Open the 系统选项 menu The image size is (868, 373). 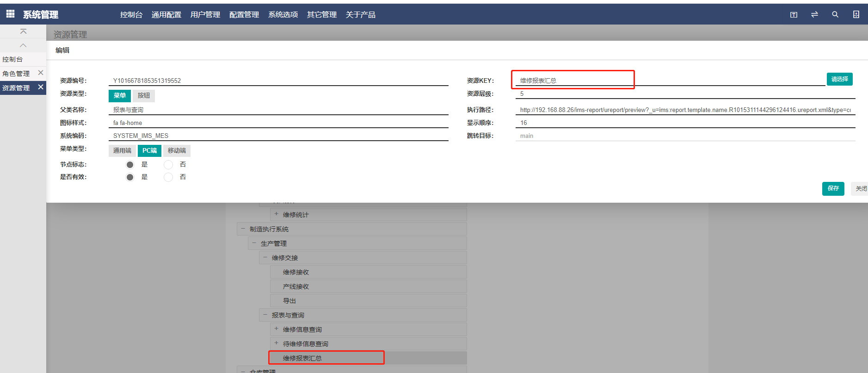click(283, 14)
